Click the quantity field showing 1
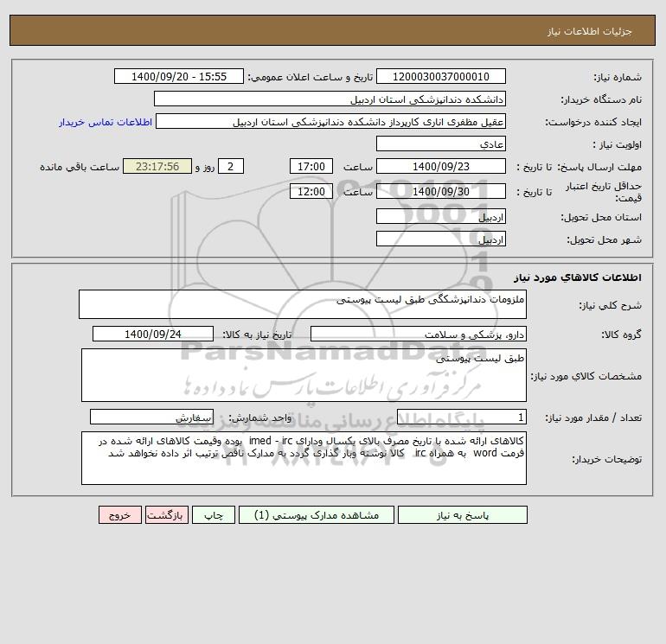 462,418
